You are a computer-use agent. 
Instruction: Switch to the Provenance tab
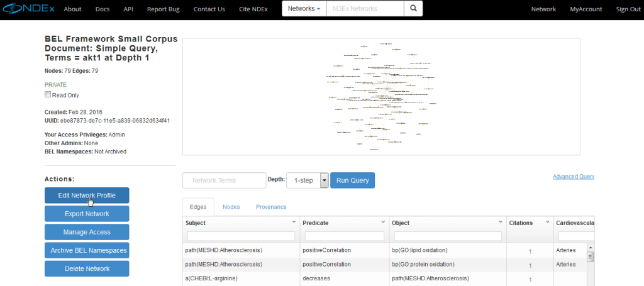pos(271,207)
